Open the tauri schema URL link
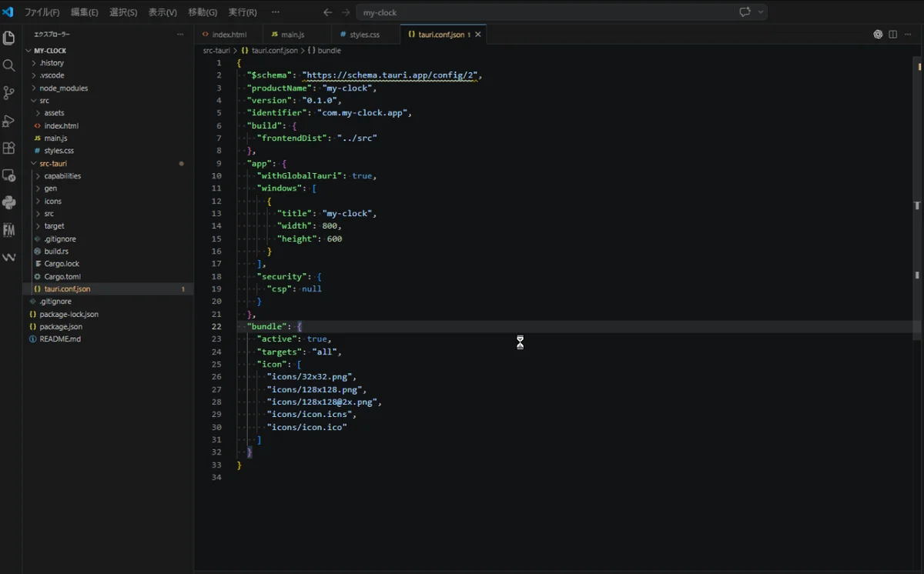924x574 pixels. tap(390, 75)
